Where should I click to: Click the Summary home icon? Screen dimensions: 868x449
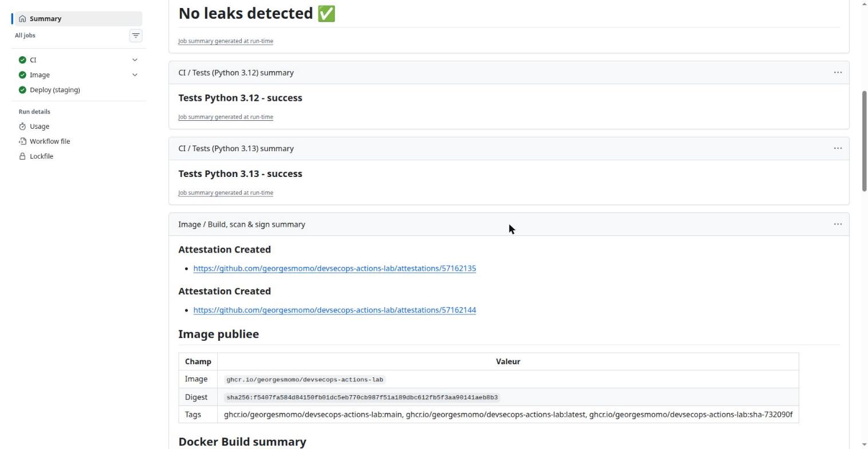[22, 19]
